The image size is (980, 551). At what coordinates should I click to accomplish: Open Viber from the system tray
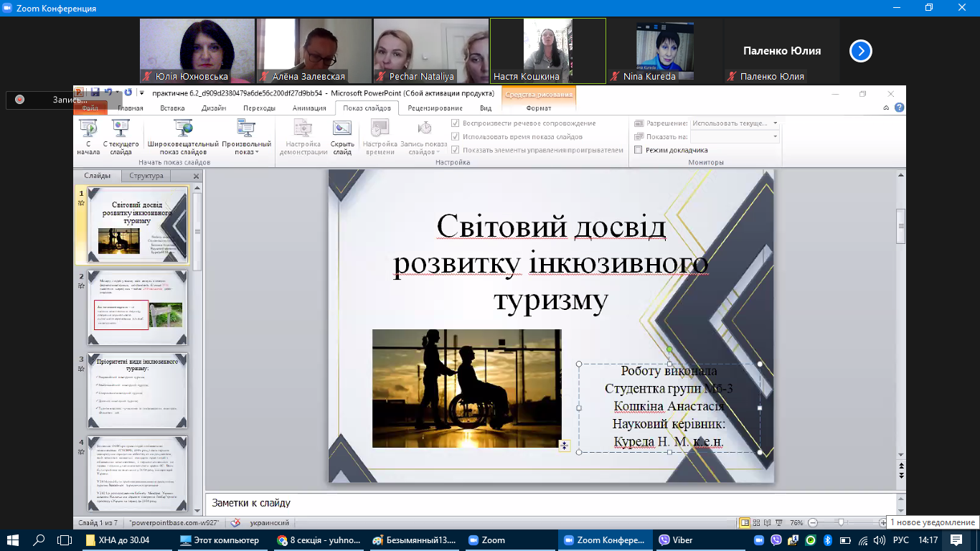click(777, 540)
